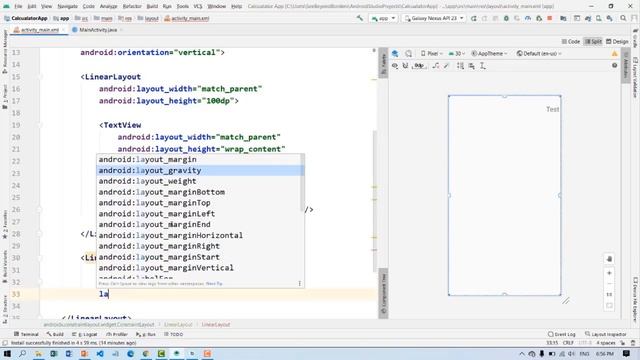Choose android:layout_marginLeft suggestion
This screenshot has width=640, height=360.
pos(200,214)
